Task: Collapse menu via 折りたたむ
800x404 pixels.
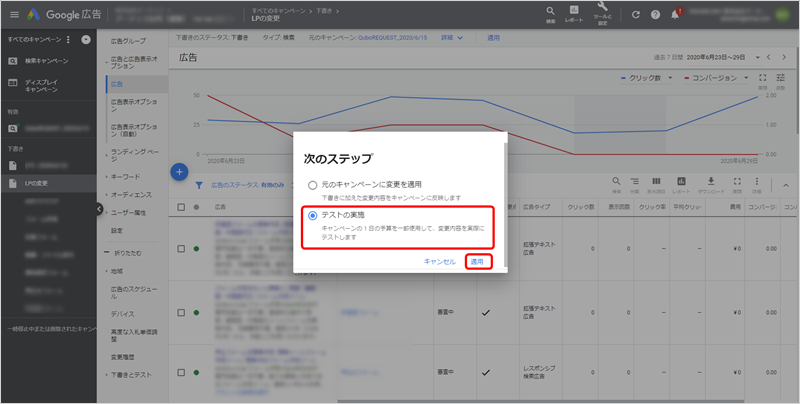Action: [123, 253]
